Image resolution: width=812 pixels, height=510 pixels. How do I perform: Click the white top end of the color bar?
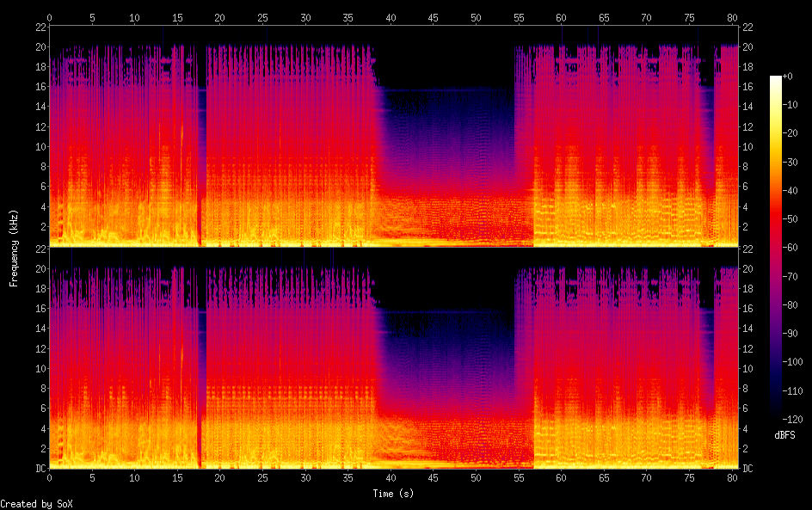(x=776, y=79)
